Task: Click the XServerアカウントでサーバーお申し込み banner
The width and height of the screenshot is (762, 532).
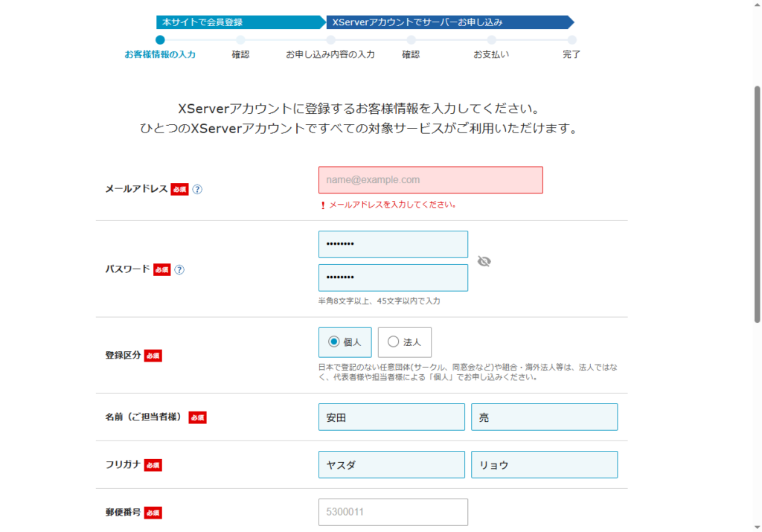Action: point(450,22)
